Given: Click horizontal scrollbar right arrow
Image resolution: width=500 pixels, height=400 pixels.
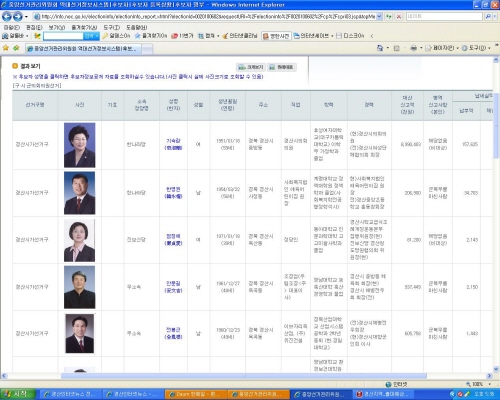Looking at the screenshot, I should click(490, 376).
